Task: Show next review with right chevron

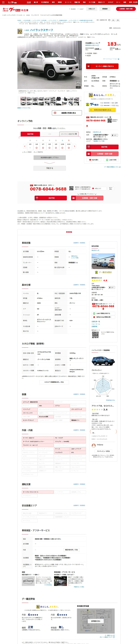Action: [x=116, y=431]
